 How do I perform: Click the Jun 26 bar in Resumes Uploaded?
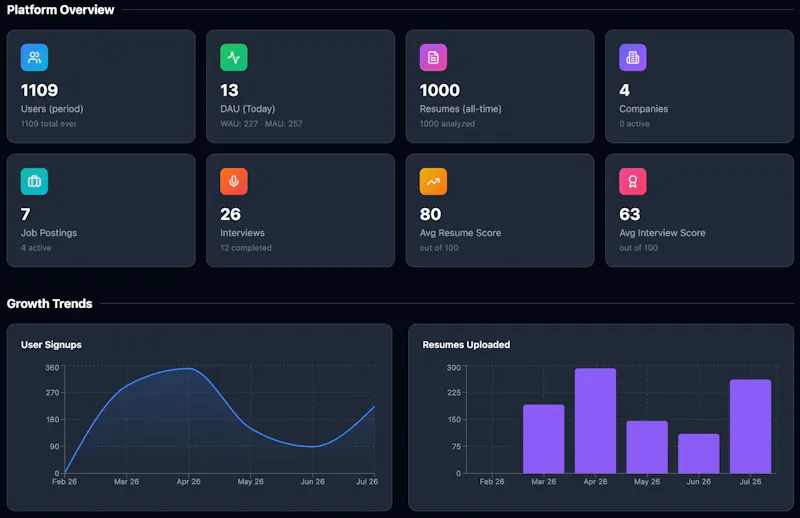(x=699, y=454)
